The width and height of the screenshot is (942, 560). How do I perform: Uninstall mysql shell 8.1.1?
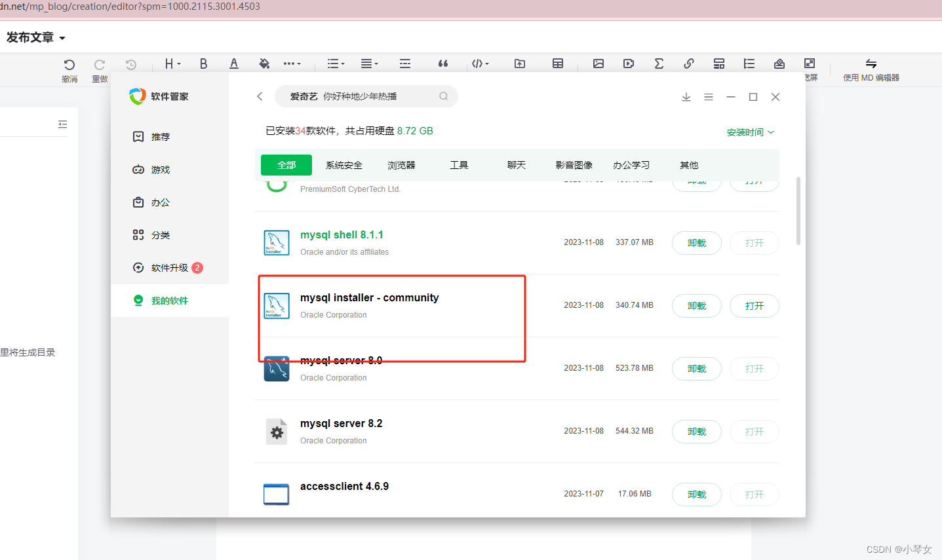[697, 243]
